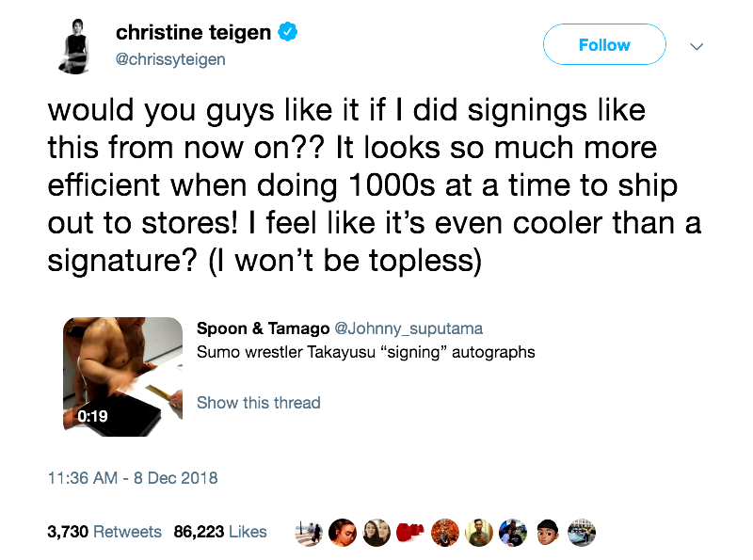753x560 pixels.
Task: Click the 11:36 AM - 8 Dec 2018 timestamp
Action: tap(133, 478)
